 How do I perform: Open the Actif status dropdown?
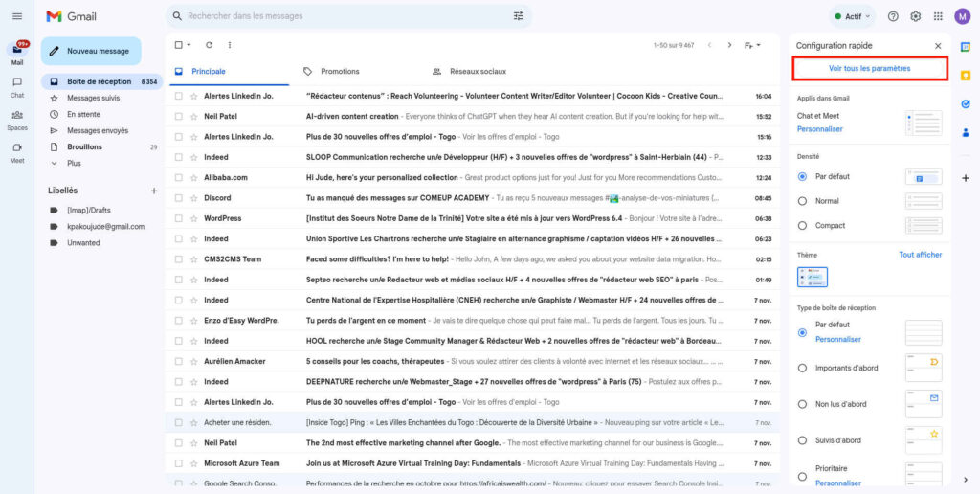853,16
